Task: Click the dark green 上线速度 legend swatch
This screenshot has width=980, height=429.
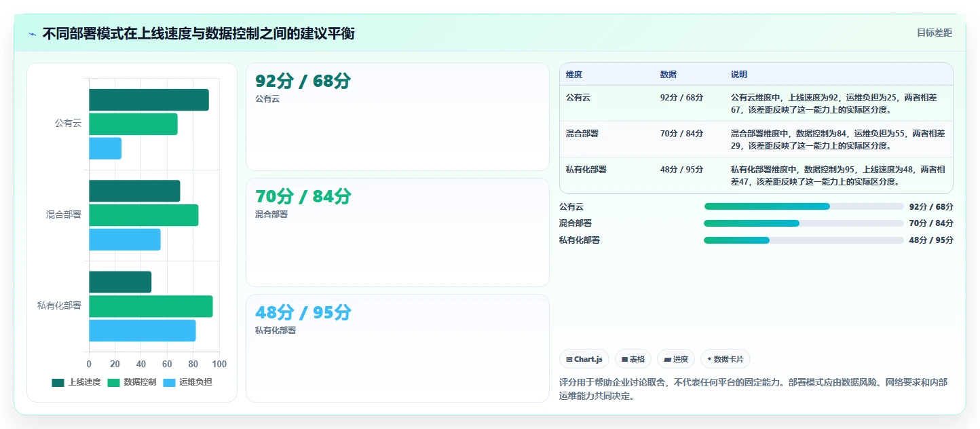Action: coord(58,382)
